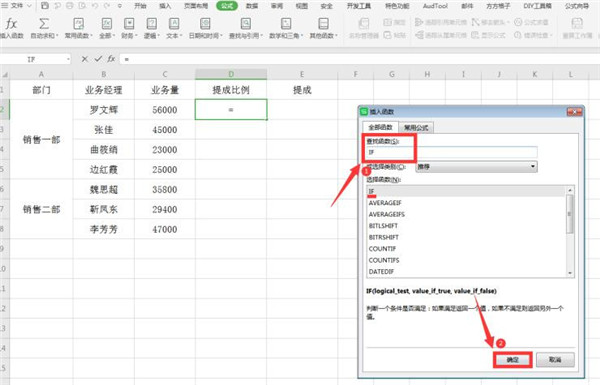
Task: Select cell D2 containing equals sign
Action: click(231, 109)
